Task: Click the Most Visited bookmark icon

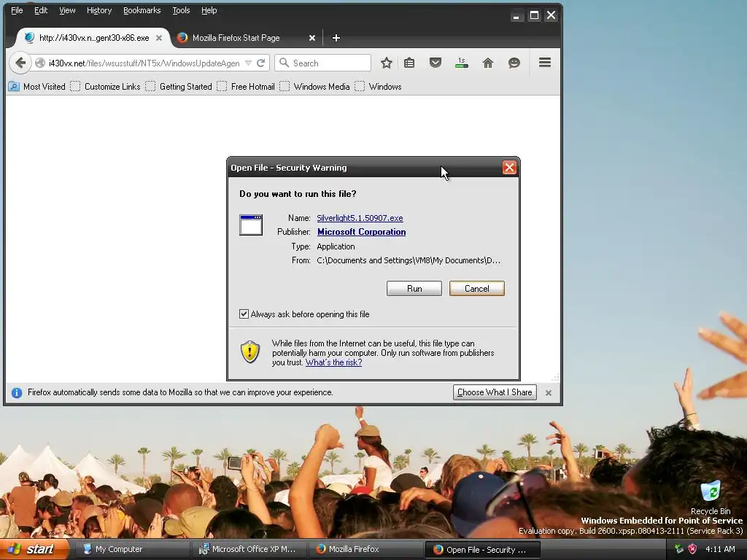Action: [14, 87]
